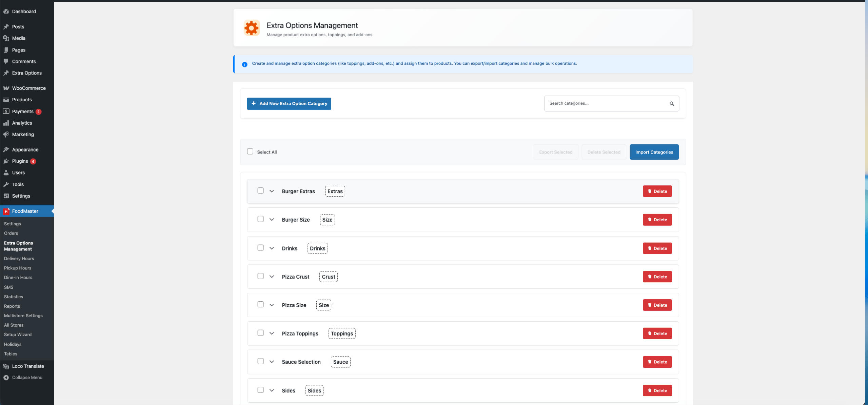Navigate to Setup Wizard in the FoodMaster menu
868x405 pixels.
[x=18, y=335]
